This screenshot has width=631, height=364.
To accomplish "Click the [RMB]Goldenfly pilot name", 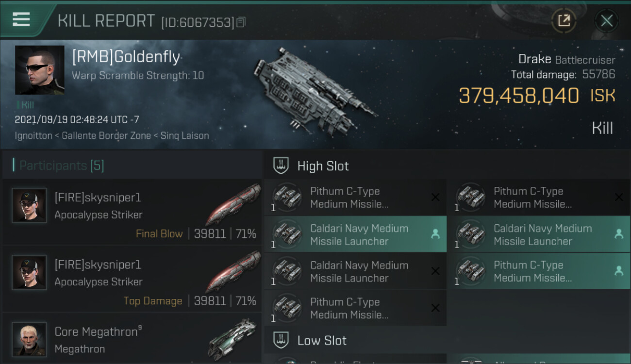I will pyautogui.click(x=126, y=57).
